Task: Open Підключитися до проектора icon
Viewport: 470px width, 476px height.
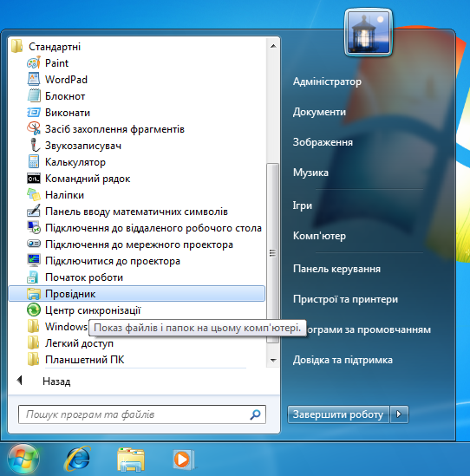Action: (34, 260)
